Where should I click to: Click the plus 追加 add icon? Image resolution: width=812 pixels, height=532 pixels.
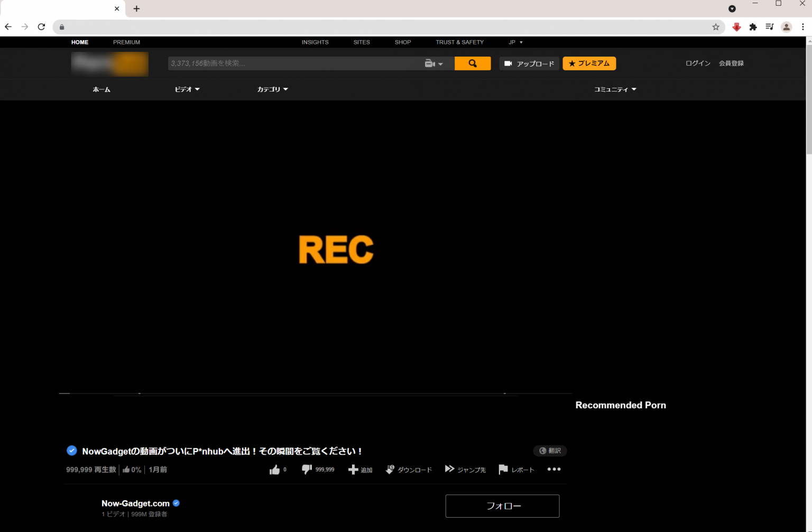(353, 470)
